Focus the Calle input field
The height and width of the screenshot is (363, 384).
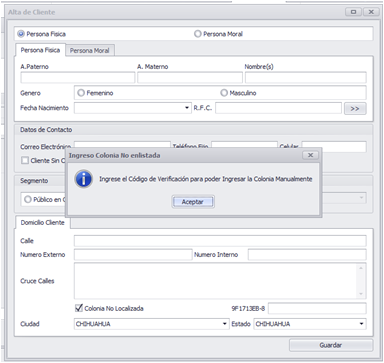coord(220,241)
